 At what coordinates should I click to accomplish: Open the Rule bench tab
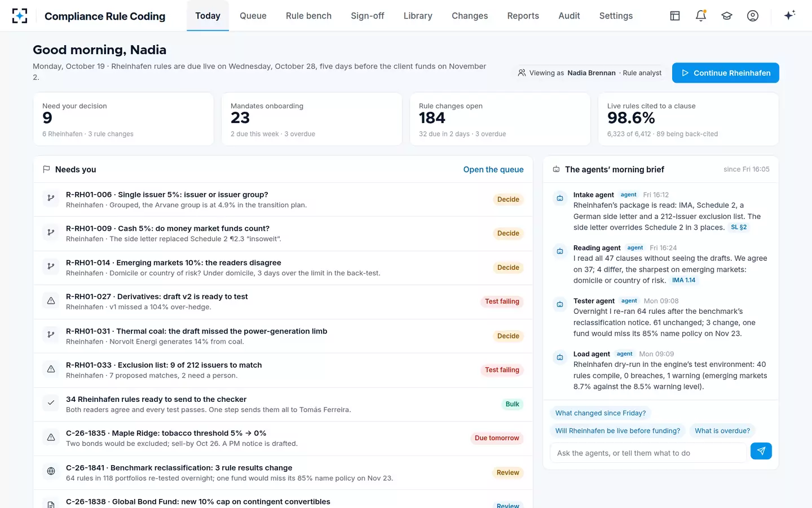pos(308,16)
